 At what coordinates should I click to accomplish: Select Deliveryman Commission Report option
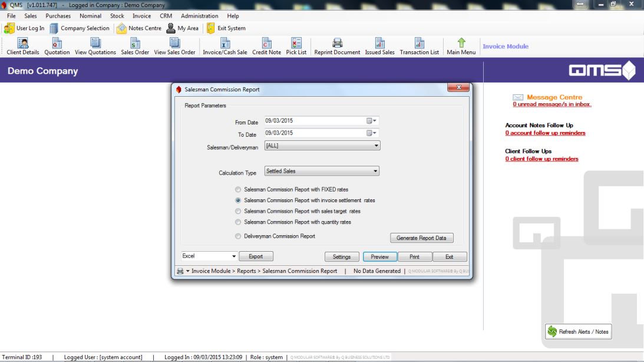click(x=238, y=236)
